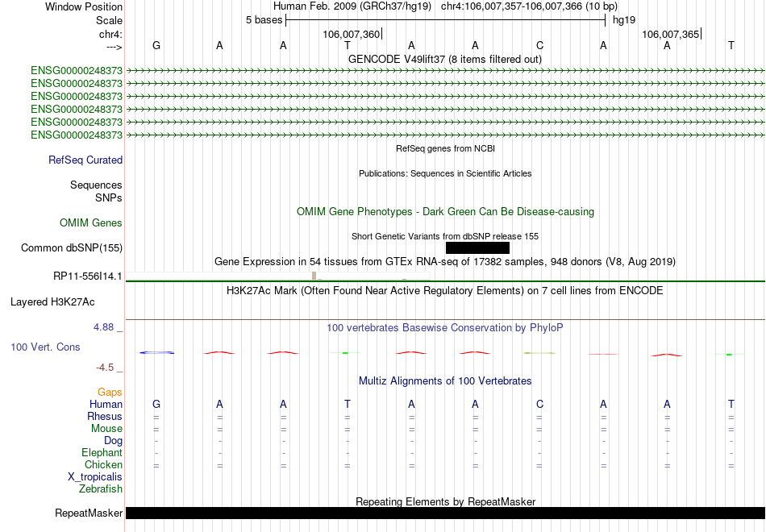Click RefSeq genes from NCBI title

pyautogui.click(x=445, y=148)
